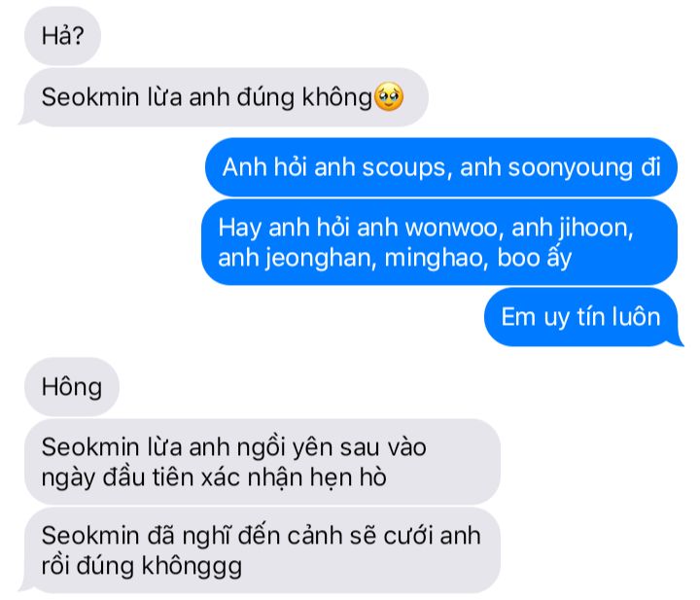
Task: Tap the tail of last gray bubble
Action: coord(23,587)
